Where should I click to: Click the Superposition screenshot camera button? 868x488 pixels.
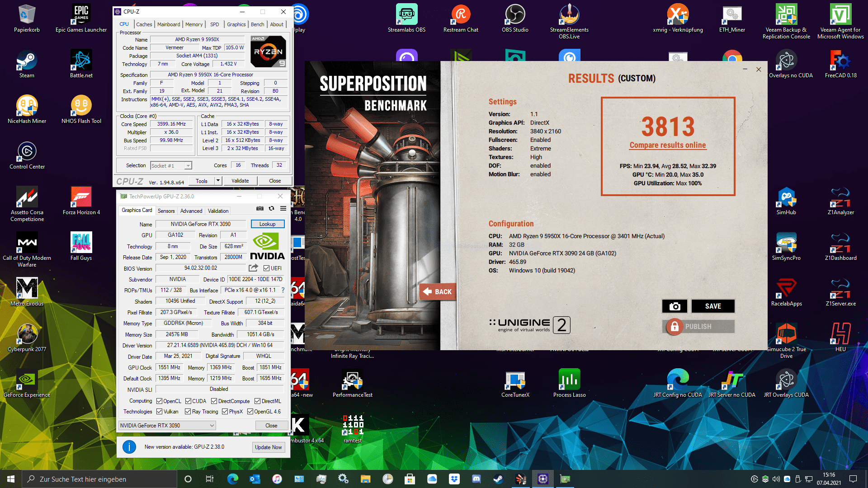[675, 306]
